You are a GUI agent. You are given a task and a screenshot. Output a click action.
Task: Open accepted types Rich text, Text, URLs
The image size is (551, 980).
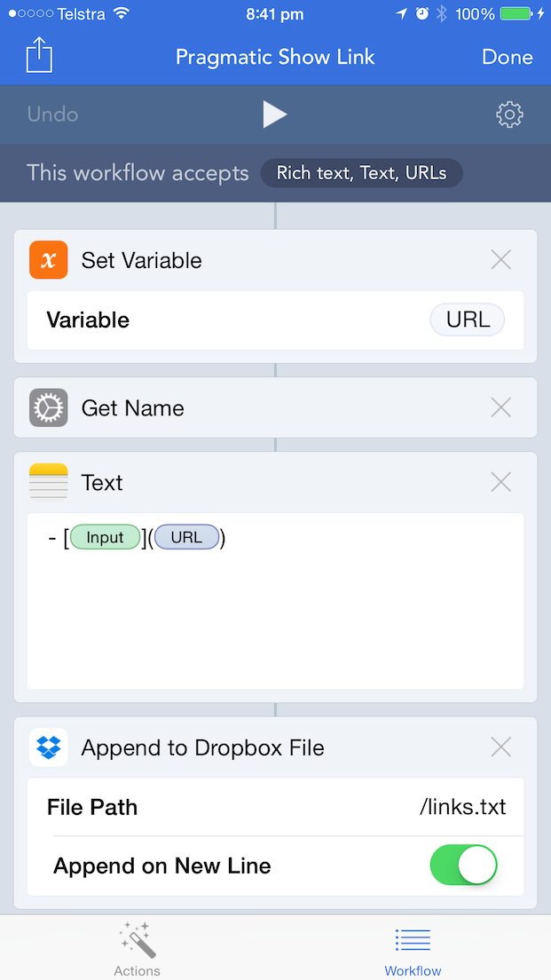(361, 173)
